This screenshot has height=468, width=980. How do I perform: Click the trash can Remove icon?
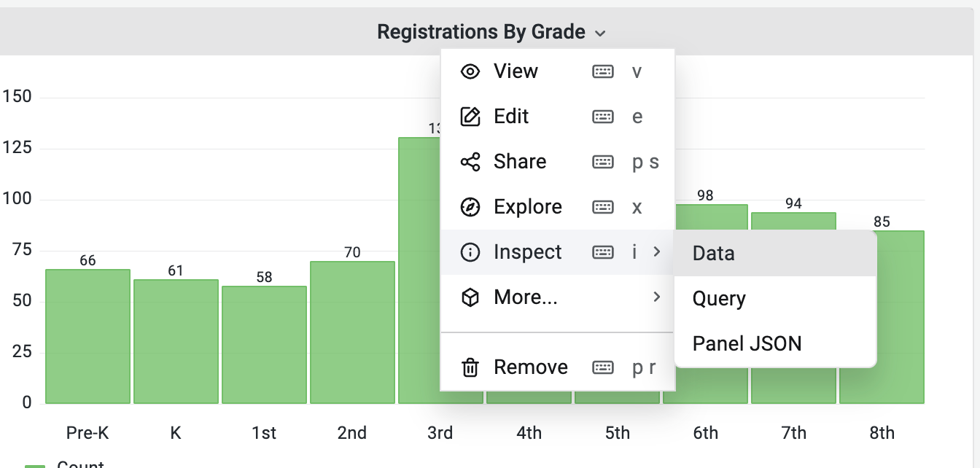(470, 367)
